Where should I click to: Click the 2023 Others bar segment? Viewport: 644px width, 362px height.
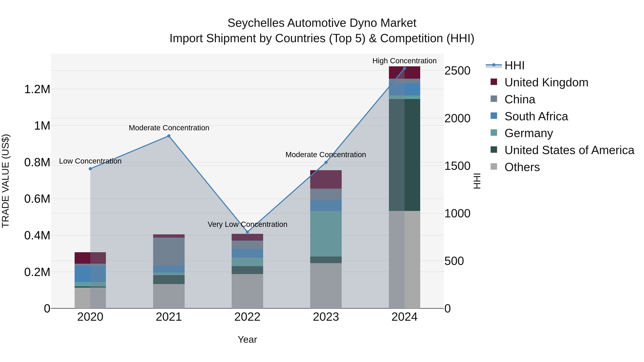(326, 285)
